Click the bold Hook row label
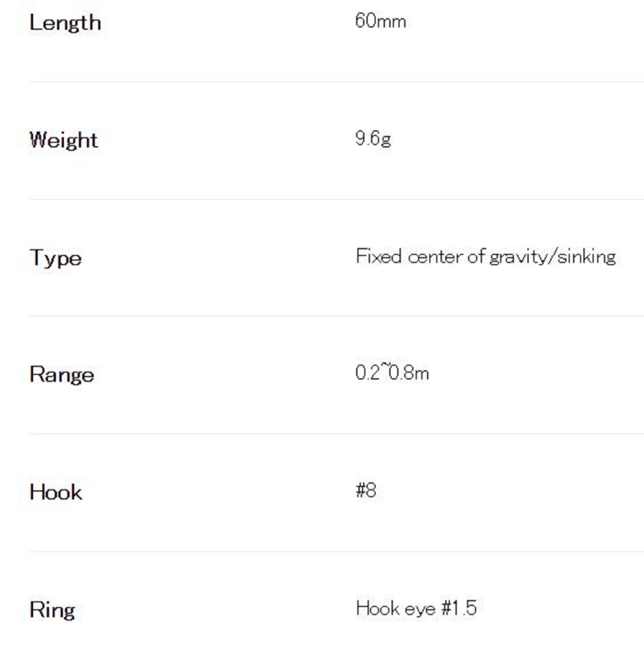644x663 pixels. (55, 492)
